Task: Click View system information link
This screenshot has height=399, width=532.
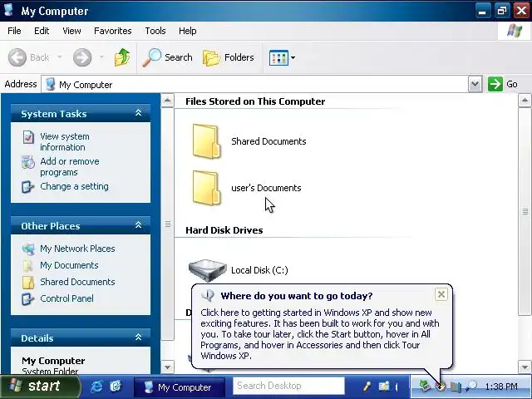Action: (x=65, y=142)
